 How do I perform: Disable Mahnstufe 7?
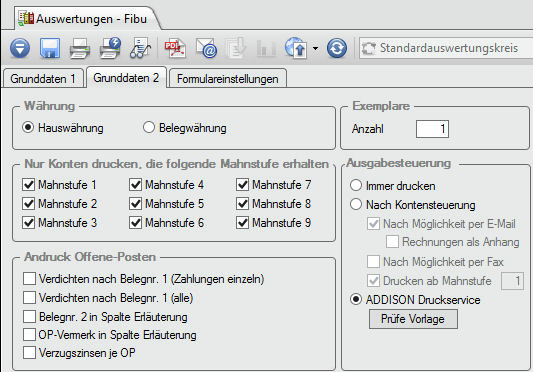coord(242,185)
